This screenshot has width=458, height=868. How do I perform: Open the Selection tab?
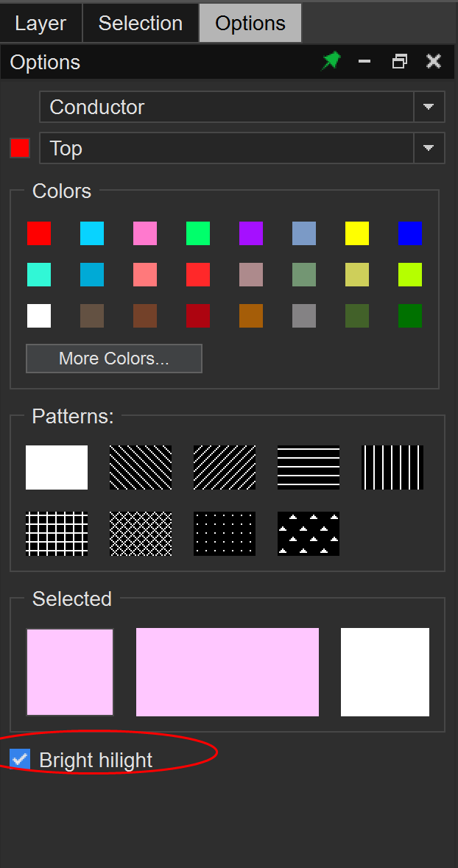140,24
